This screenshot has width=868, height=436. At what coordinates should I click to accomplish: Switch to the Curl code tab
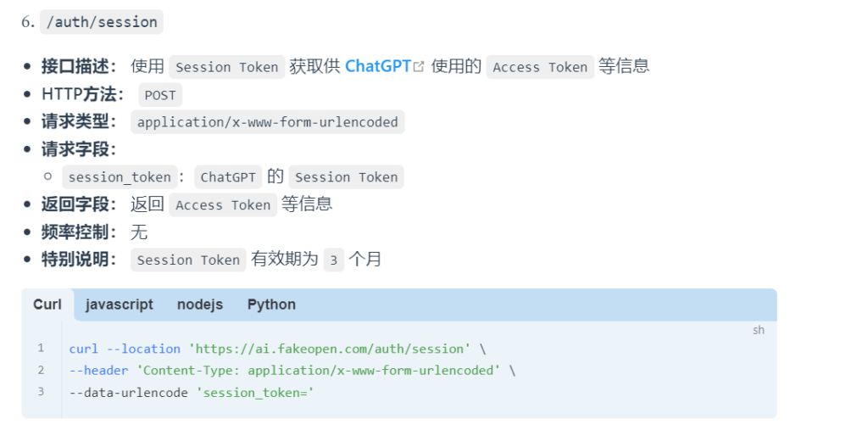pyautogui.click(x=47, y=305)
